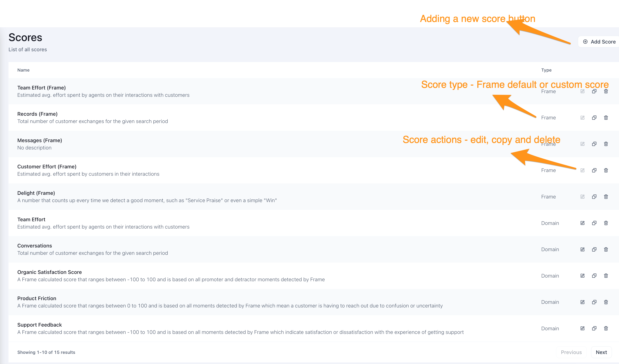Click the Type column header

pos(546,70)
